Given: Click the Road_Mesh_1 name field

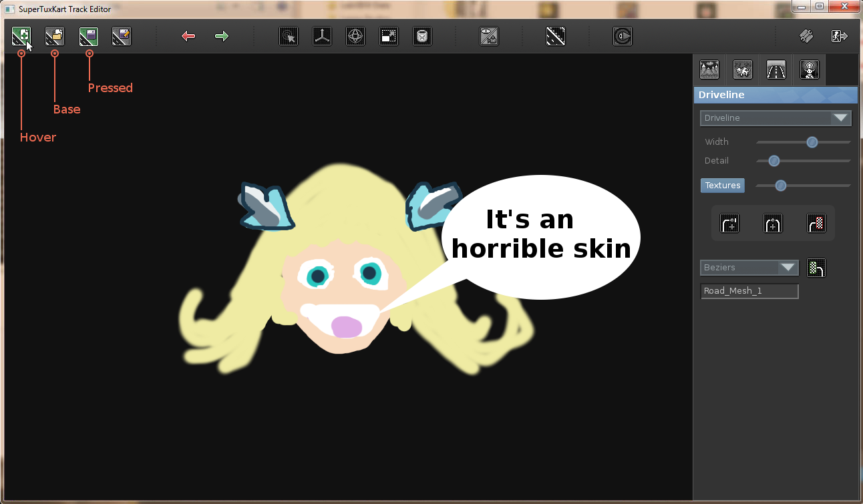Looking at the screenshot, I should coord(749,291).
